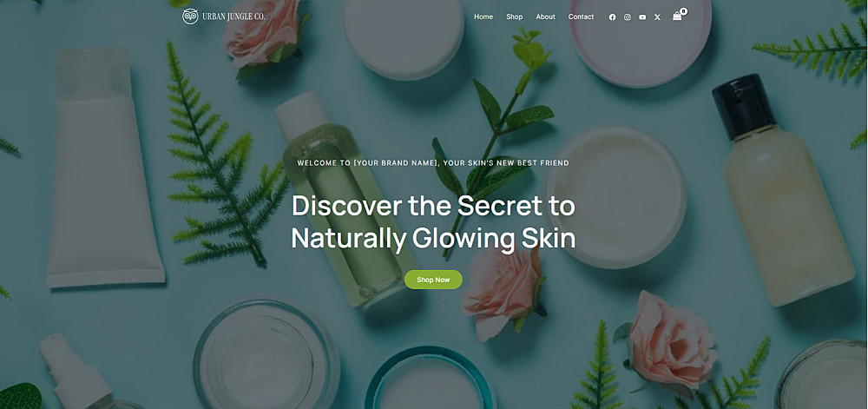Open the shopping bag cart
Screen dimensions: 868x409
(677, 16)
